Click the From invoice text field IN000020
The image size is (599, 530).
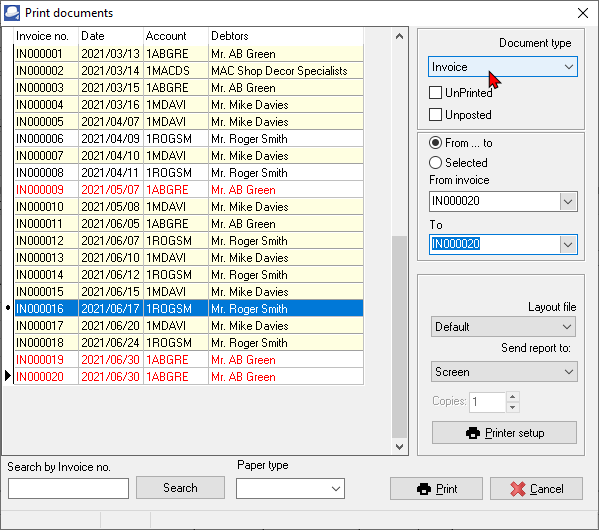[494, 201]
